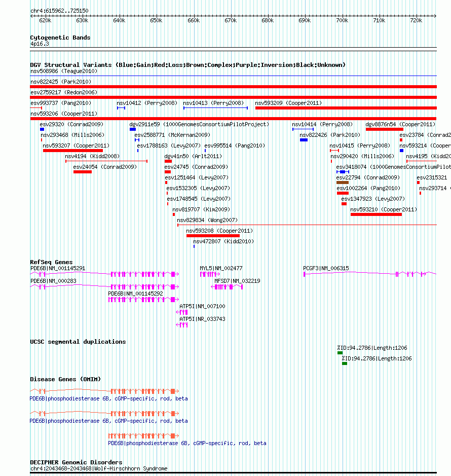
Task: Click the RefSeq Genes track title
Action: tap(51, 262)
